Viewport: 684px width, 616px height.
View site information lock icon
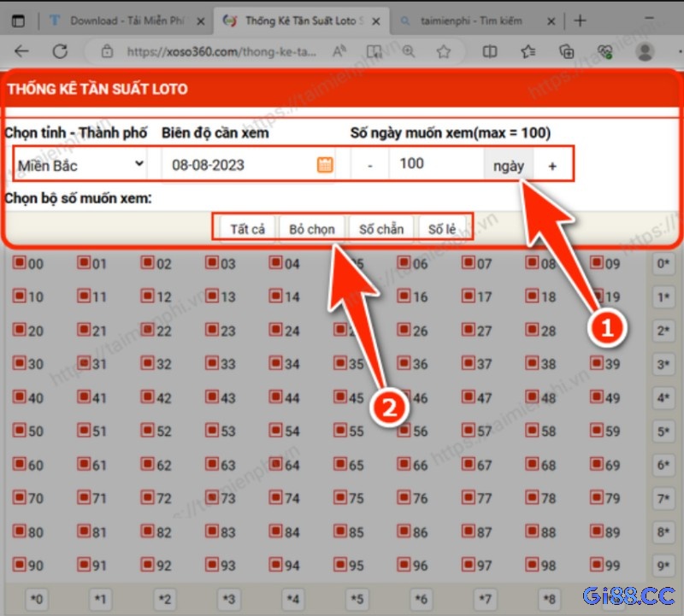tap(107, 51)
